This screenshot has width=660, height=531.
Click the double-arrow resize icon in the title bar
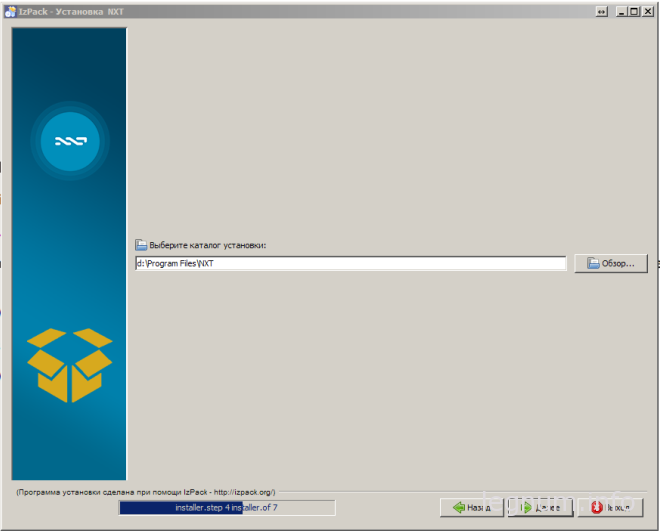click(x=602, y=12)
